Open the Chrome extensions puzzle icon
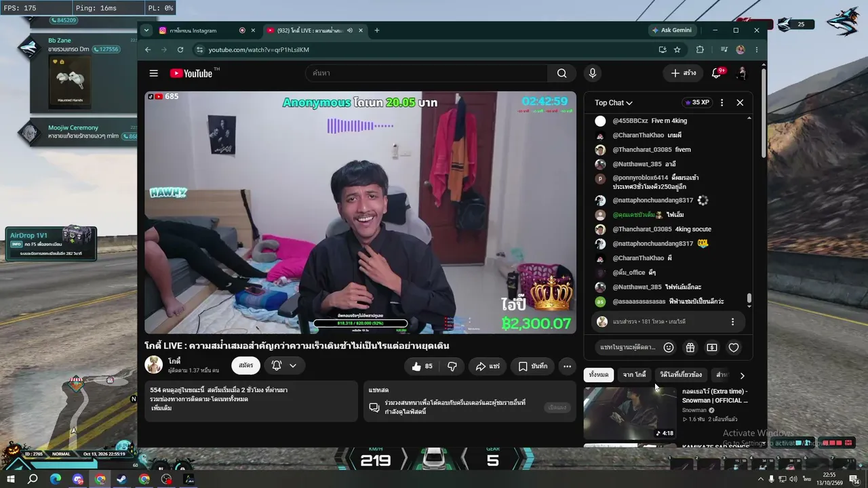The image size is (868, 488). click(x=700, y=49)
